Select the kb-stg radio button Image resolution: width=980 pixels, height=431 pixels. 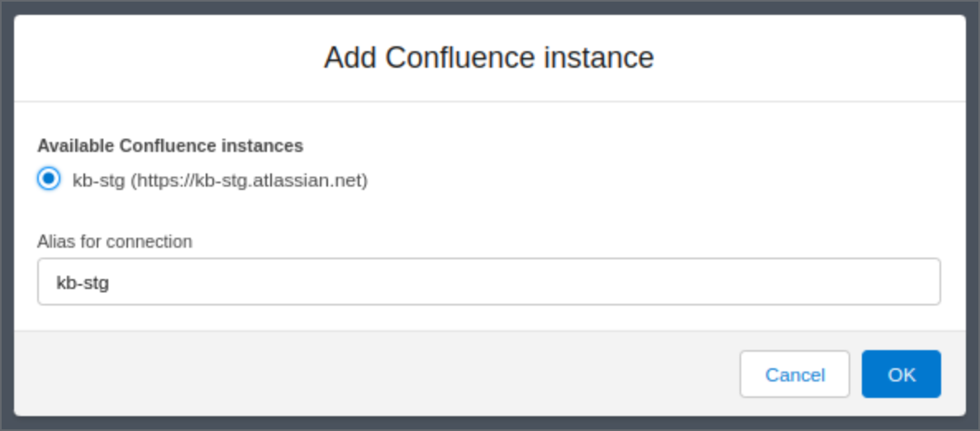coord(50,178)
